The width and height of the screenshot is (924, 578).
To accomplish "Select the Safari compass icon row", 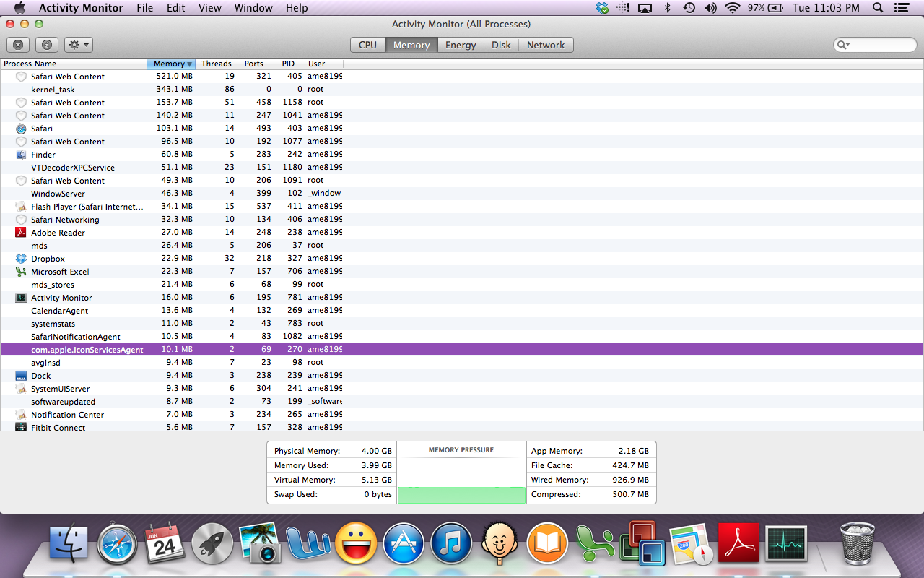I will [21, 129].
